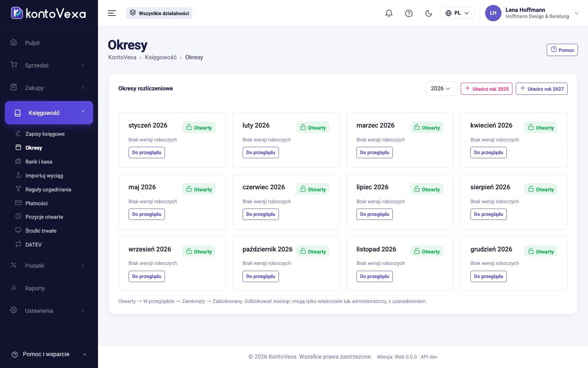The width and height of the screenshot is (588, 368).
Task: Toggle dark mode moon icon
Action: pos(429,13)
